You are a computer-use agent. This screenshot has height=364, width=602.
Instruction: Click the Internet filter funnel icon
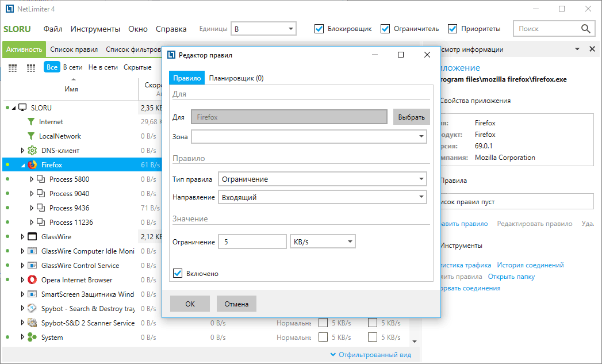pos(30,122)
